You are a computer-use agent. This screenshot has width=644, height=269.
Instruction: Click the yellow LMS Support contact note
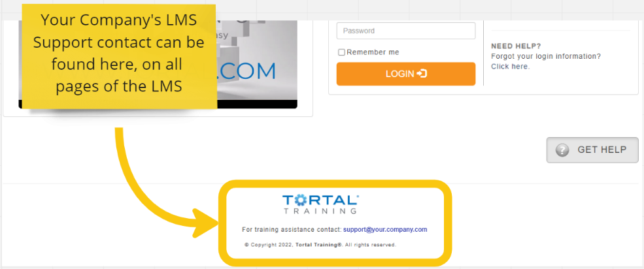click(119, 57)
